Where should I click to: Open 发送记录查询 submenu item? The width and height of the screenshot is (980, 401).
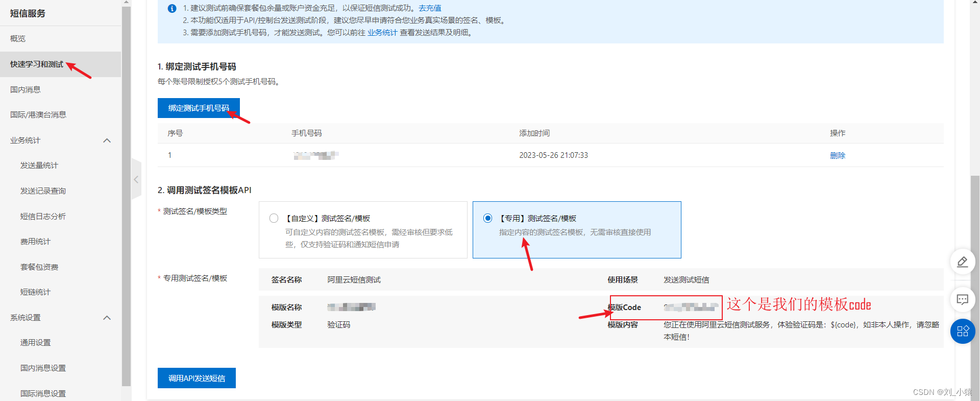[43, 191]
